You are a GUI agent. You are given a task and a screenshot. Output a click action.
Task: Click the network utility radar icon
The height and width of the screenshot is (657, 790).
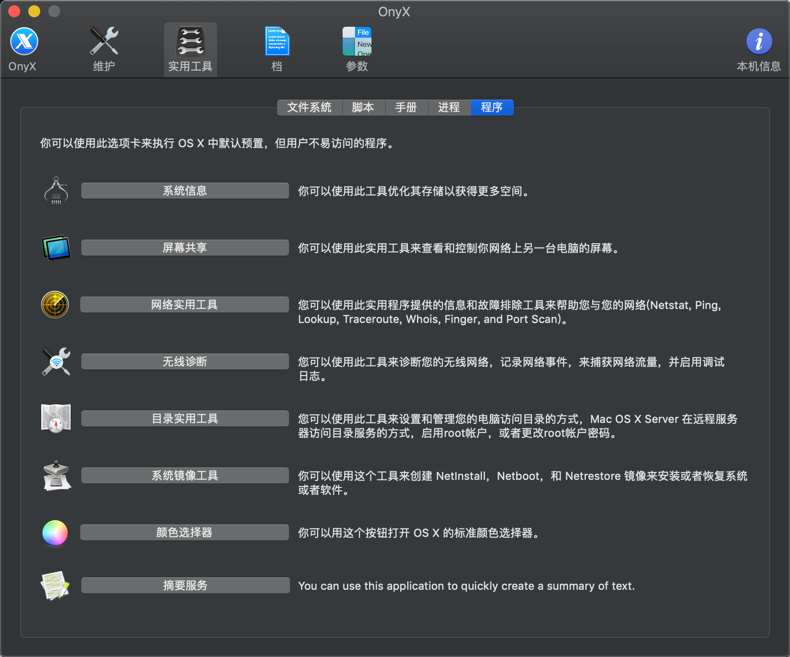click(x=55, y=304)
